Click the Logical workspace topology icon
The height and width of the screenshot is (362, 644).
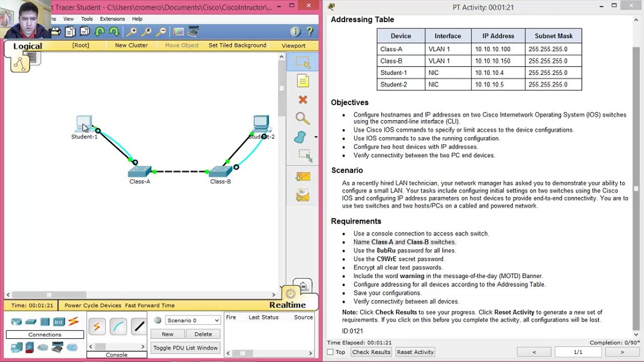(20, 63)
